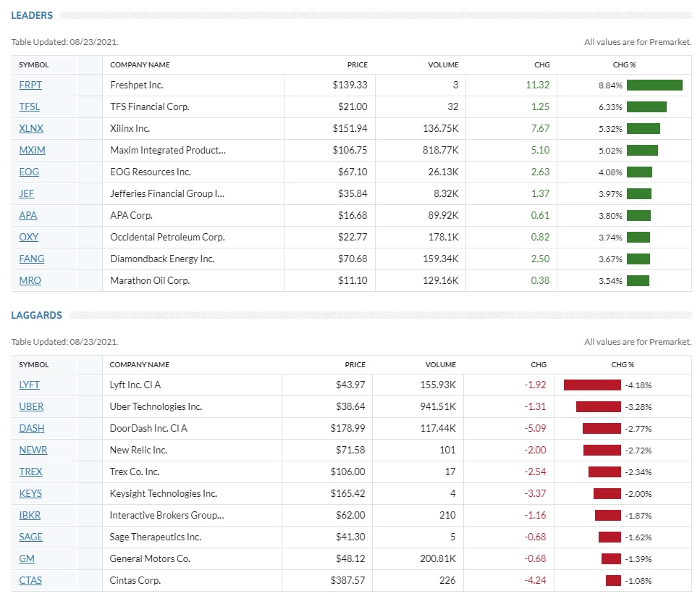Open the JEF symbol link

27,194
